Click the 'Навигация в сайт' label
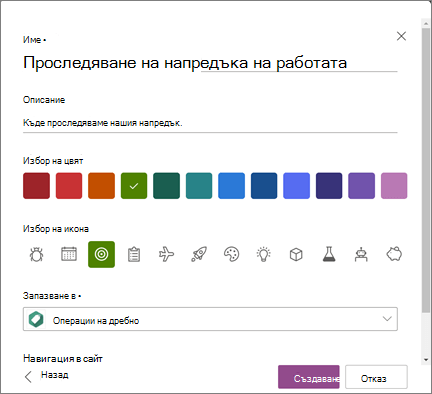Viewport: 432px width, 394px height. pyautogui.click(x=63, y=359)
